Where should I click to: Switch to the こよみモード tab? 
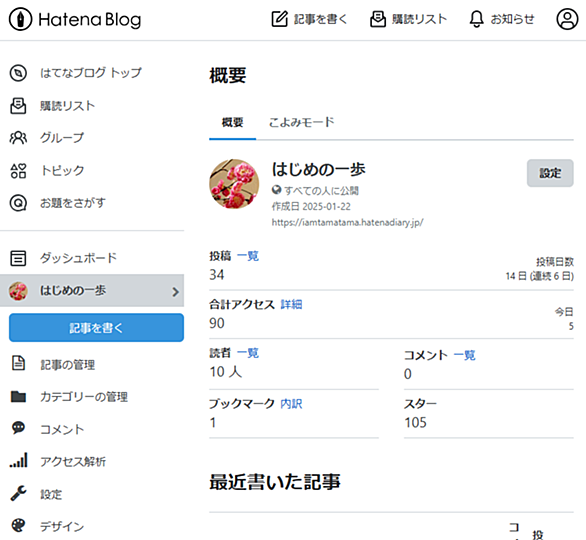pos(301,122)
